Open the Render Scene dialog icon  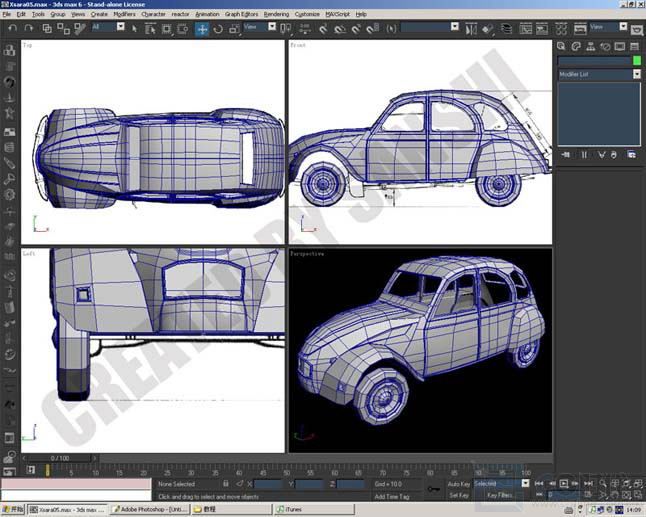pos(580,28)
